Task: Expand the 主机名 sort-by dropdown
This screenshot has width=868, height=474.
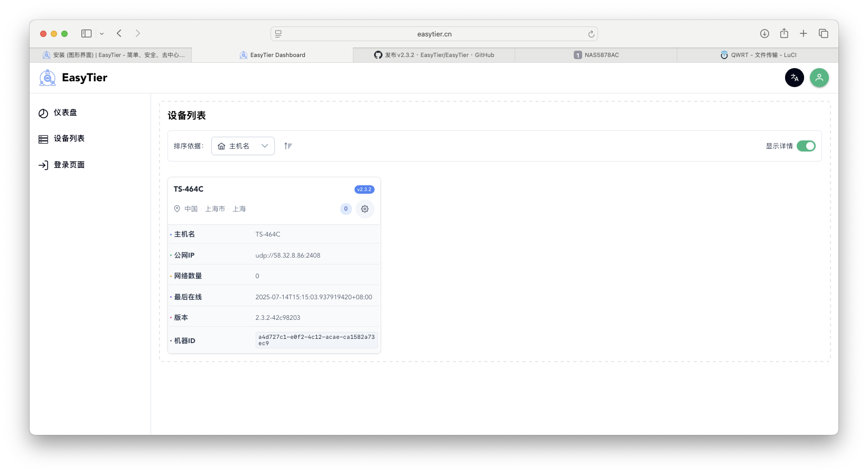Action: [243, 146]
